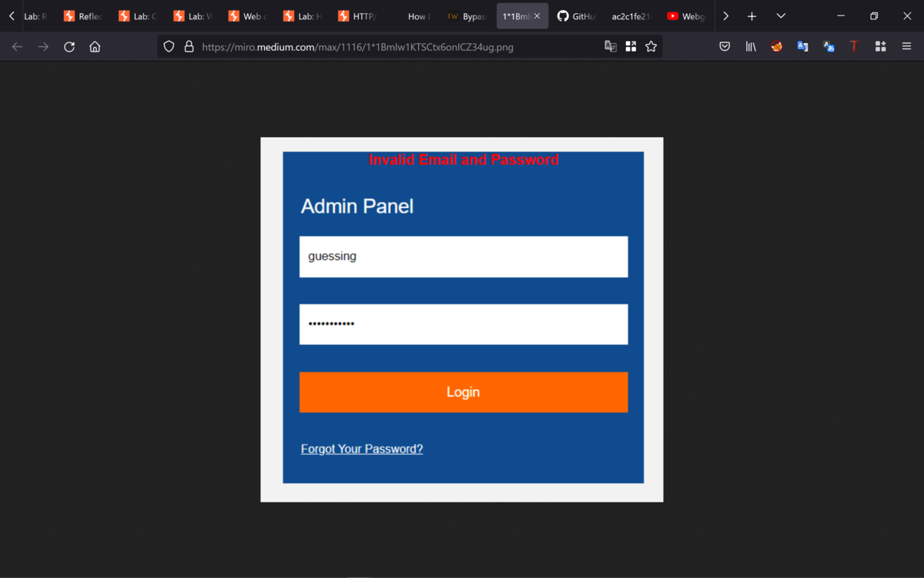Close the active "1*Bml" tab
Viewport: 924px width, 578px height.
537,16
